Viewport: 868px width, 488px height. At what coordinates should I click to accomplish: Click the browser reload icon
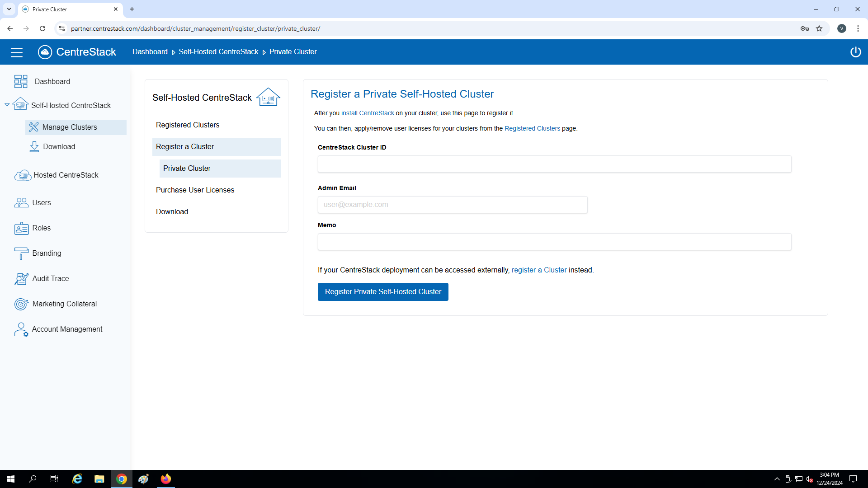[42, 28]
